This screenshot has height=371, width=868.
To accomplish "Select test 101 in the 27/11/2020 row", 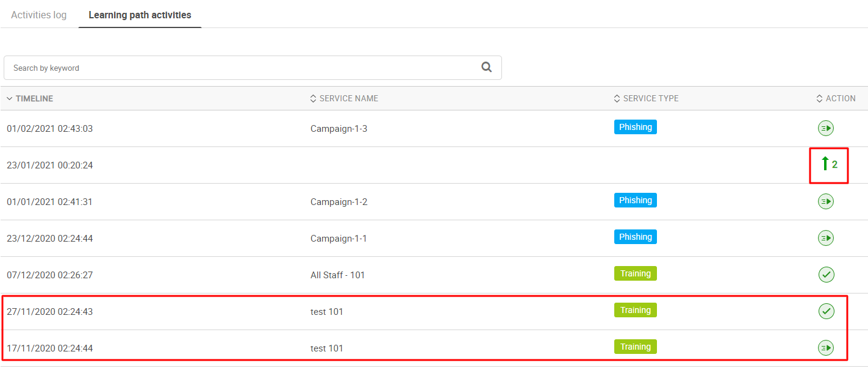I will (327, 312).
